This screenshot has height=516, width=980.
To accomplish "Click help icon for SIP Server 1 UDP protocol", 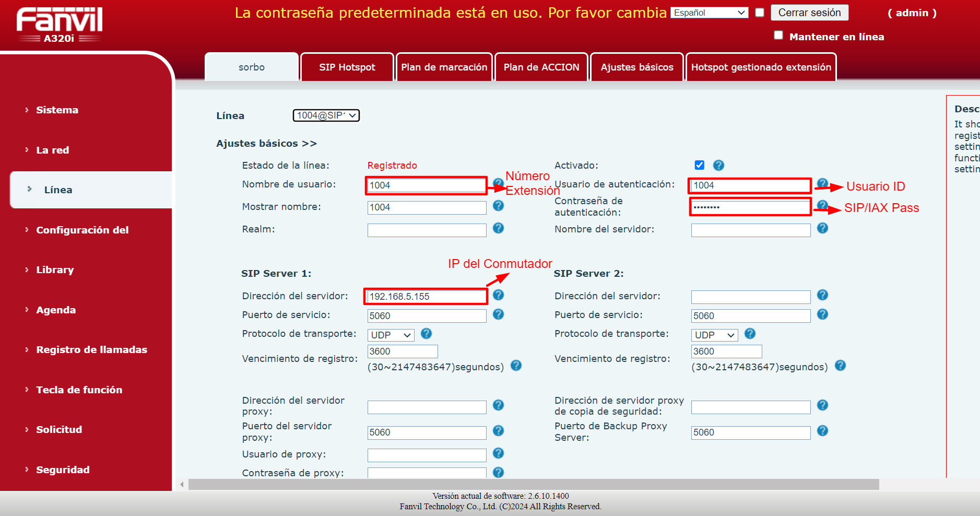I will (426, 333).
